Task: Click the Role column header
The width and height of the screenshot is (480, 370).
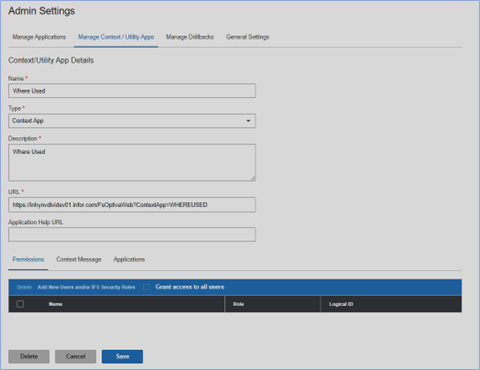Action: pos(239,304)
